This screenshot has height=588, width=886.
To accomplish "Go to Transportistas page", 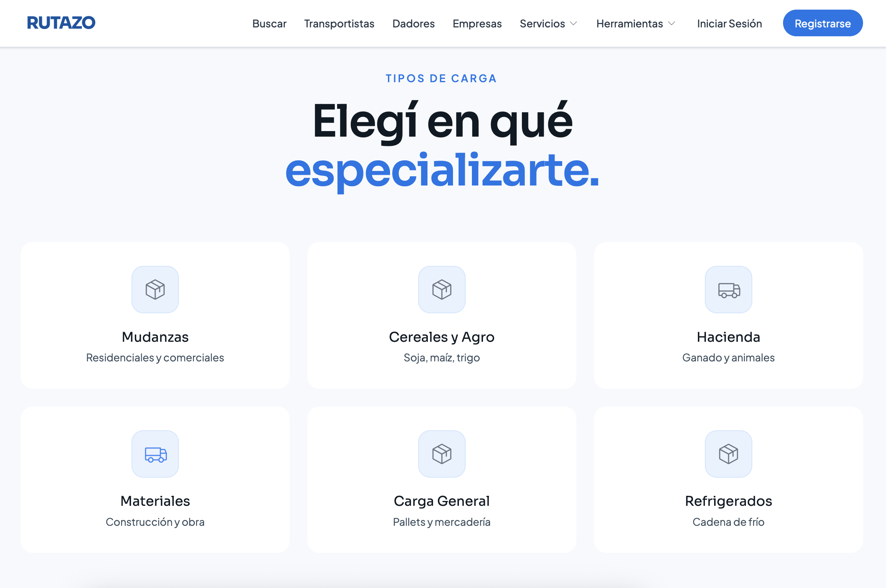I will click(339, 24).
